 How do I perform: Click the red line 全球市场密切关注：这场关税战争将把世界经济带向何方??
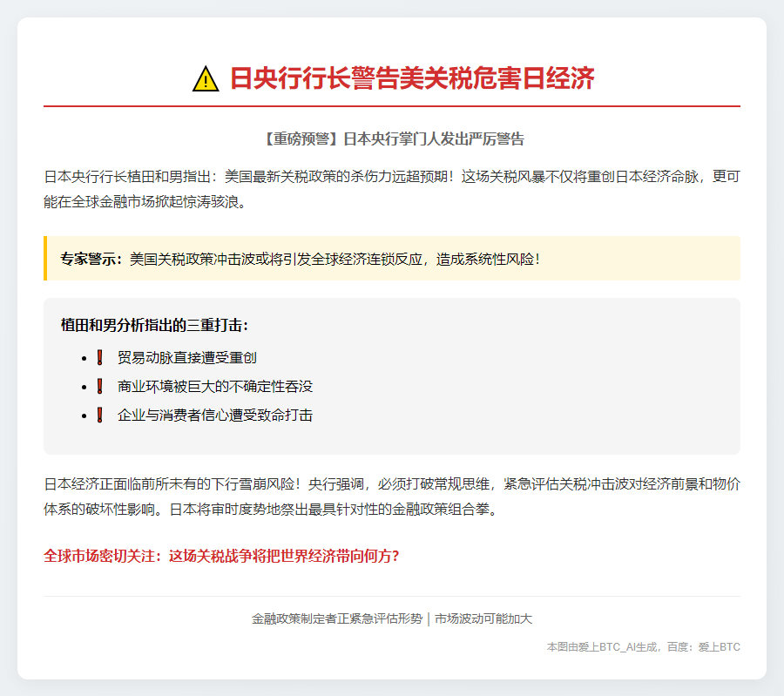pyautogui.click(x=221, y=556)
